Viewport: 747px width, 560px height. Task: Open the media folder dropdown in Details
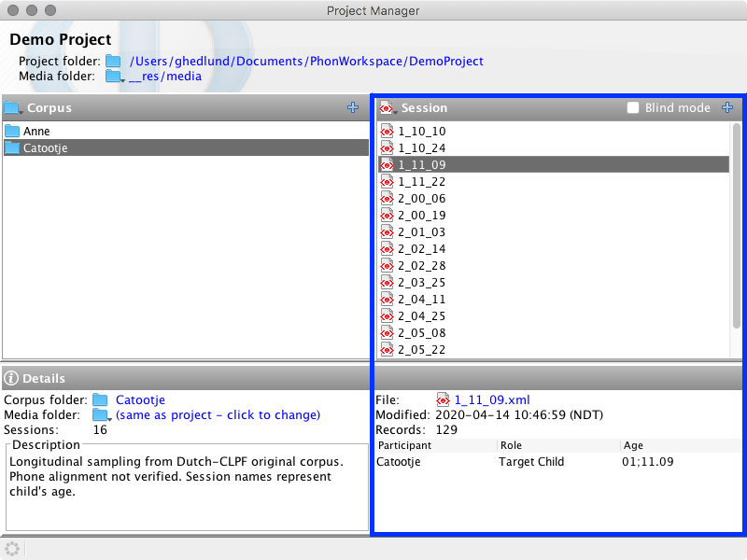coord(102,415)
